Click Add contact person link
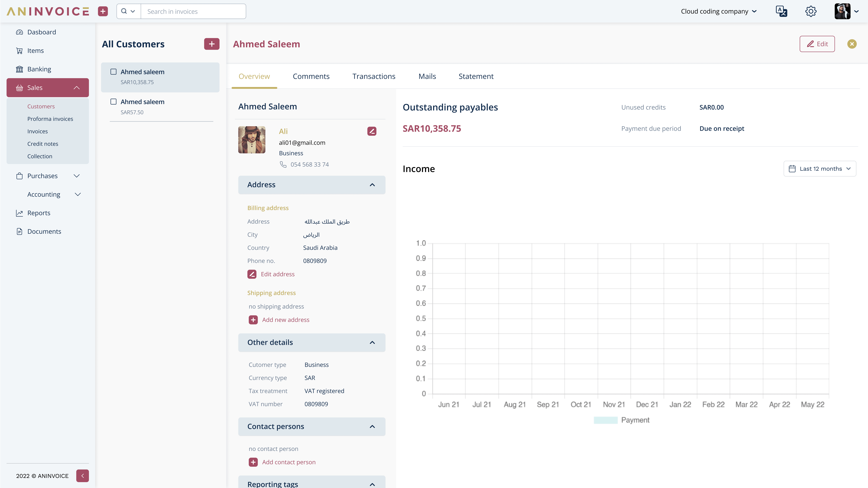This screenshot has height=488, width=868. 289,462
